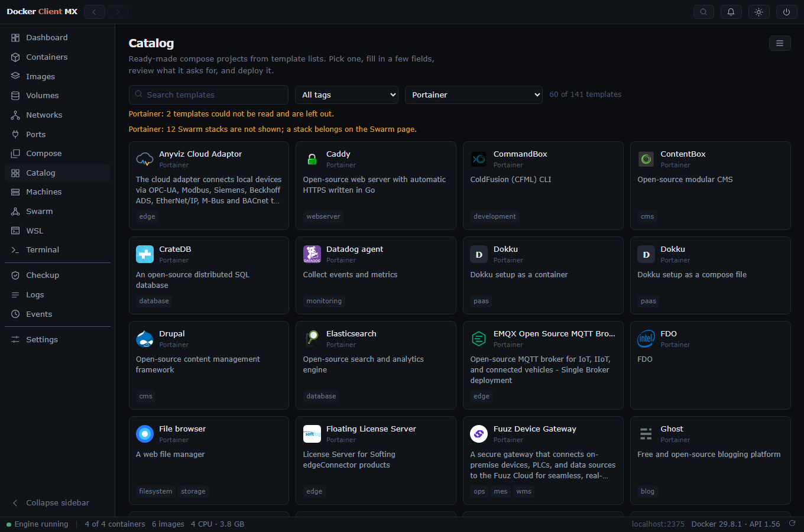This screenshot has height=532, width=804.
Task: Click the CrateDB template icon
Action: click(x=145, y=254)
